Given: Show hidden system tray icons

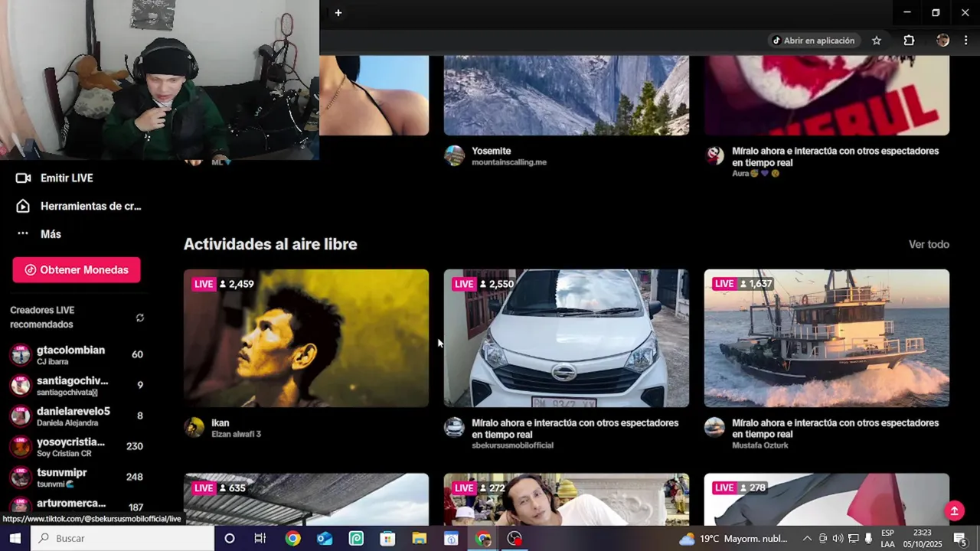Looking at the screenshot, I should (807, 539).
